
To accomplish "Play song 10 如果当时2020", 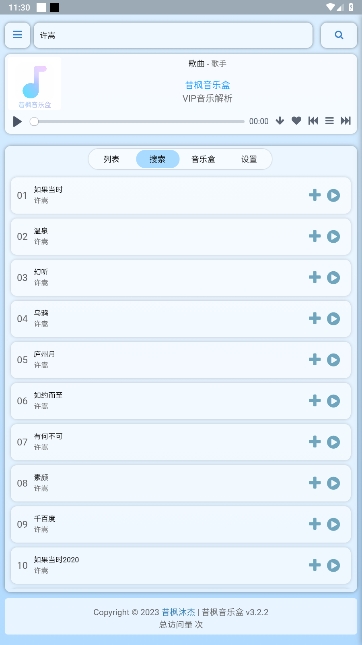I will point(333,565).
